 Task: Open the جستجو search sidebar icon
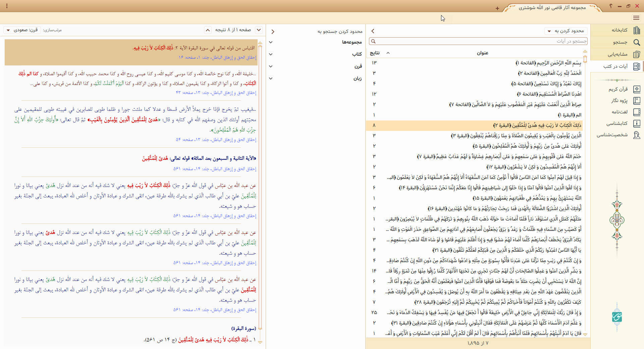pyautogui.click(x=637, y=42)
